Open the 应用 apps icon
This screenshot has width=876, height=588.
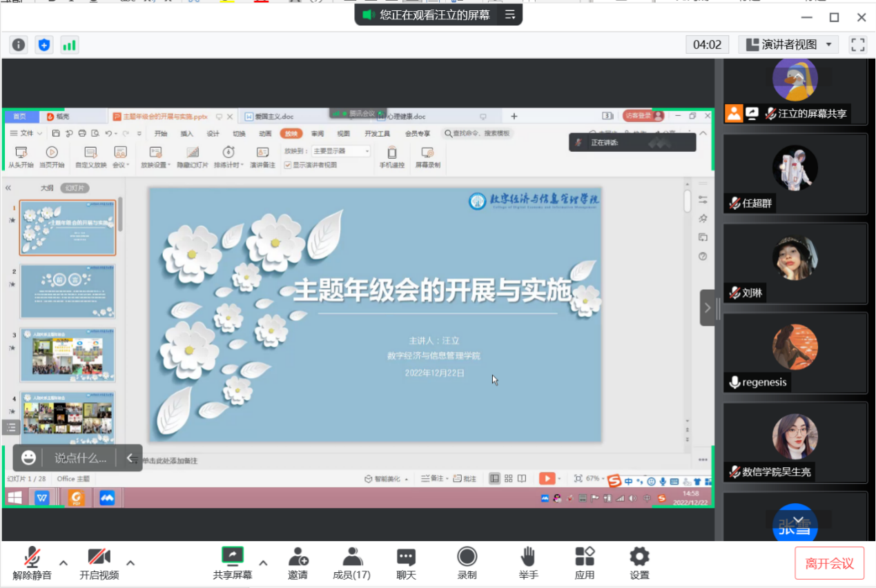pos(585,562)
